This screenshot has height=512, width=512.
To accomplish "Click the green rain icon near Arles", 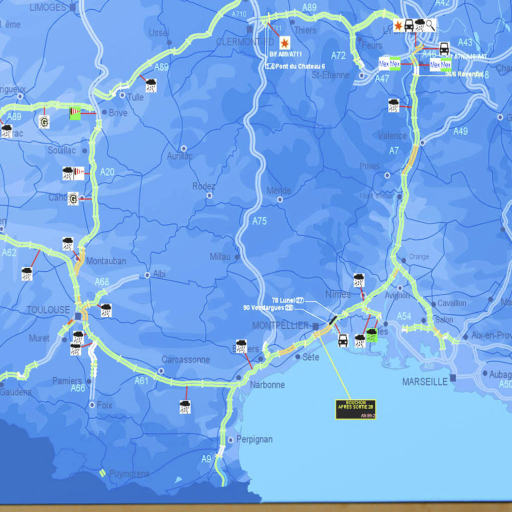I will 371,335.
